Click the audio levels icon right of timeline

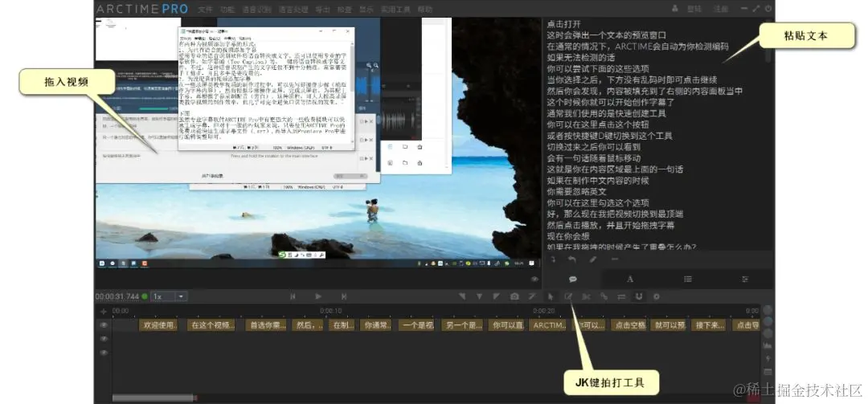coord(768,345)
